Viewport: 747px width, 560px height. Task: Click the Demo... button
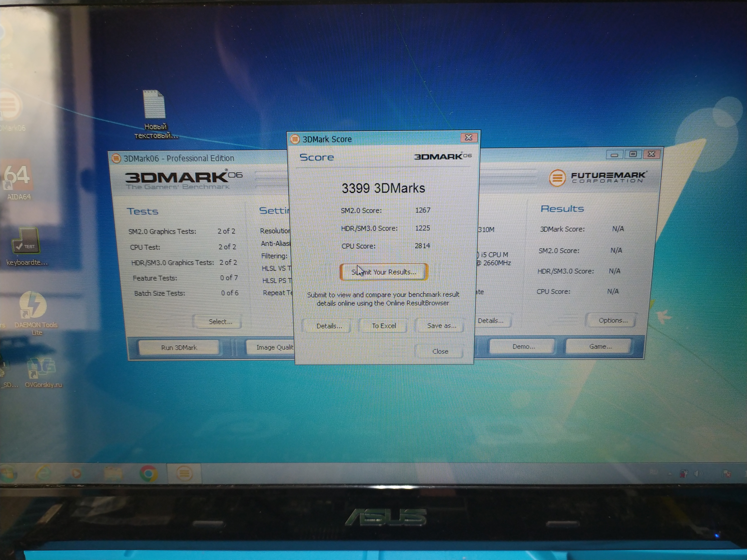pyautogui.click(x=522, y=347)
